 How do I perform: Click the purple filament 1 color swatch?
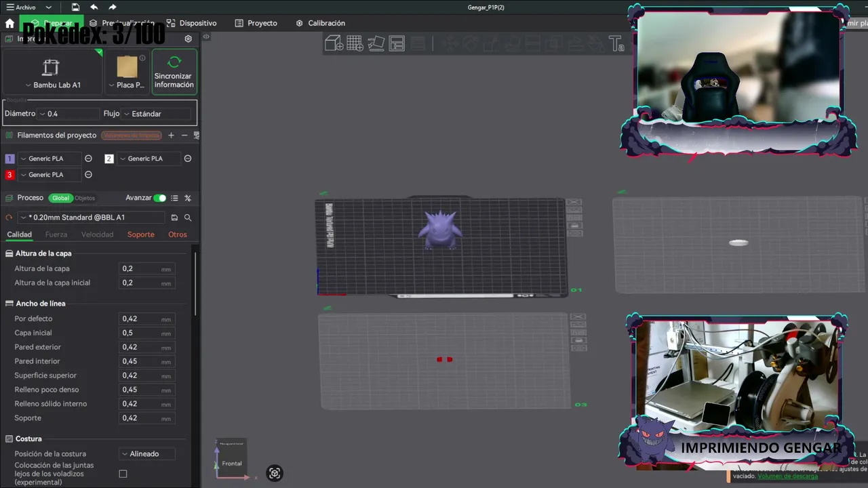[9, 159]
